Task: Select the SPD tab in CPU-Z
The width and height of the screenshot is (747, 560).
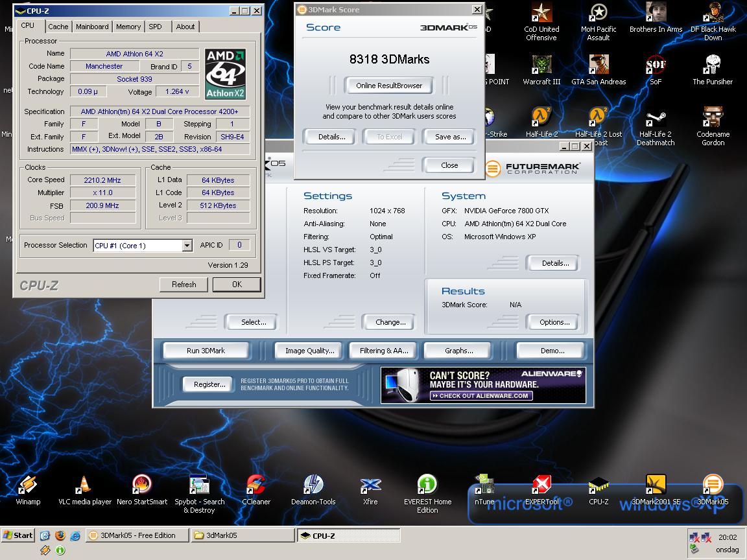Action: [156, 27]
